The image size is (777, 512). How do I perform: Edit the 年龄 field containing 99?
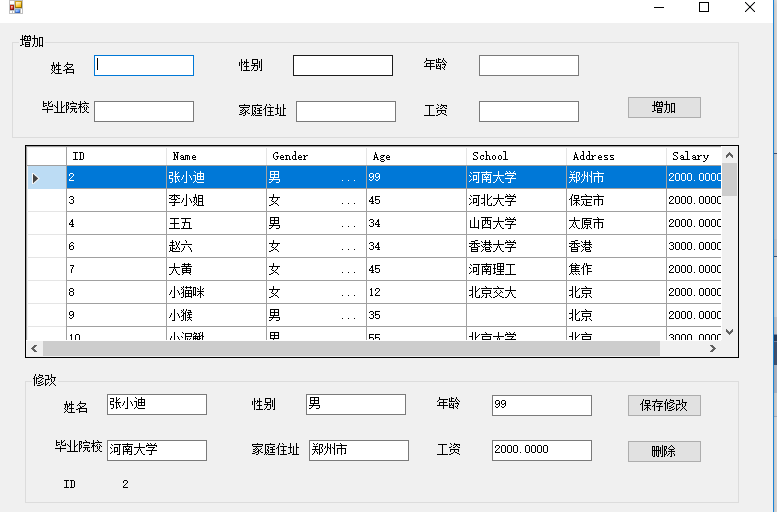(x=542, y=405)
